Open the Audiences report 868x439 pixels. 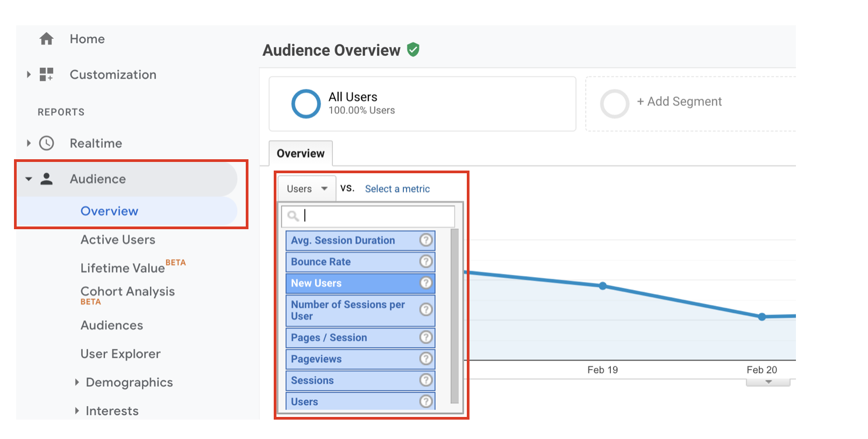[x=112, y=325]
